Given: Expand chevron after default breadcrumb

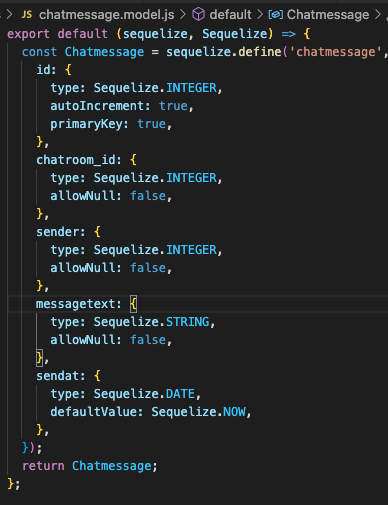Looking at the screenshot, I should point(260,14).
